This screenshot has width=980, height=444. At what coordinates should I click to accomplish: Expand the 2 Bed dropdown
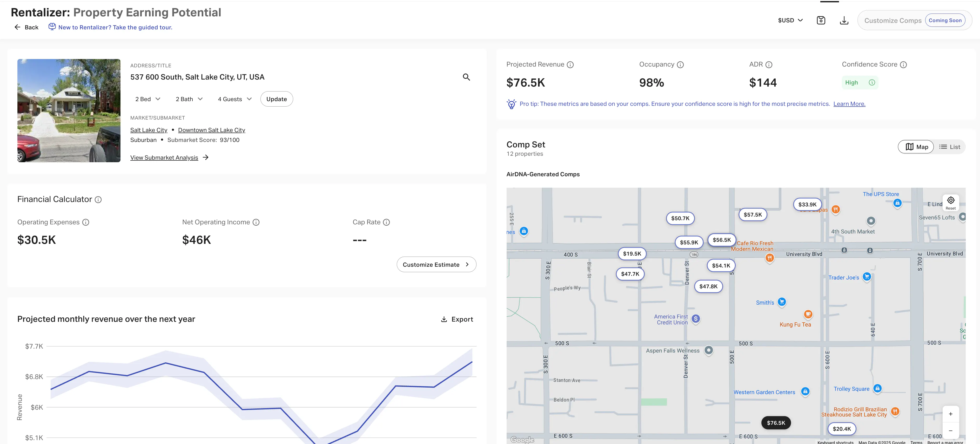coord(147,99)
